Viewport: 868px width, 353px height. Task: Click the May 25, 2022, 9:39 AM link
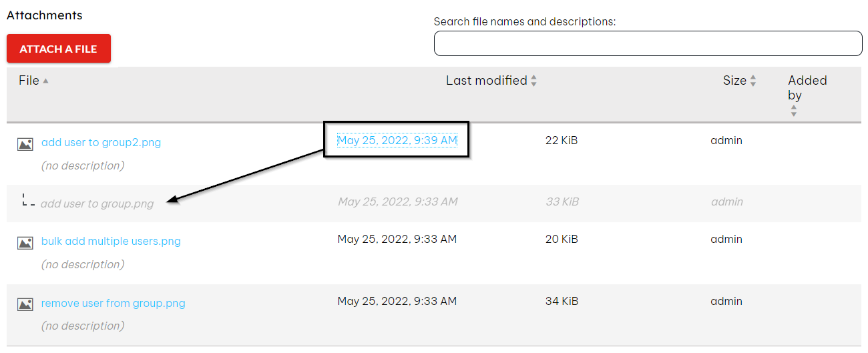click(397, 140)
